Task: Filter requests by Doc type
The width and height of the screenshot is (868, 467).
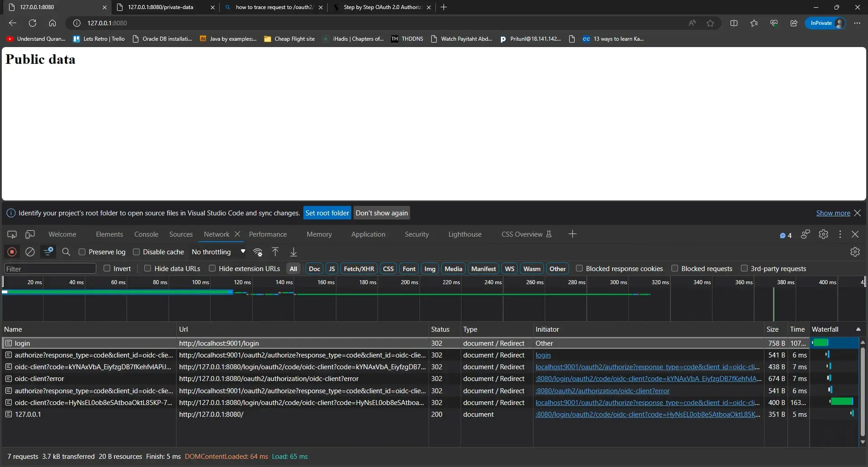Action: (314, 269)
